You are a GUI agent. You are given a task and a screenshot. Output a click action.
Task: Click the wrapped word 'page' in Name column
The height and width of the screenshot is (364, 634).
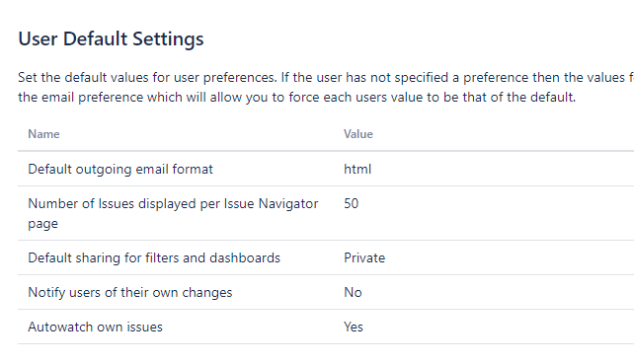tap(42, 224)
